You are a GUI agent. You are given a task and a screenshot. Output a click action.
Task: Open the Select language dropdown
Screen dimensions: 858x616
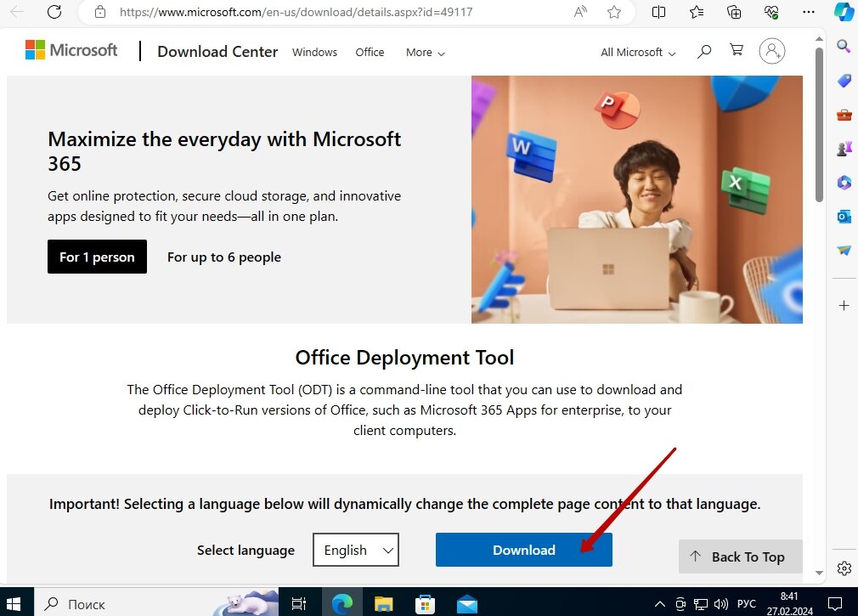pos(356,550)
